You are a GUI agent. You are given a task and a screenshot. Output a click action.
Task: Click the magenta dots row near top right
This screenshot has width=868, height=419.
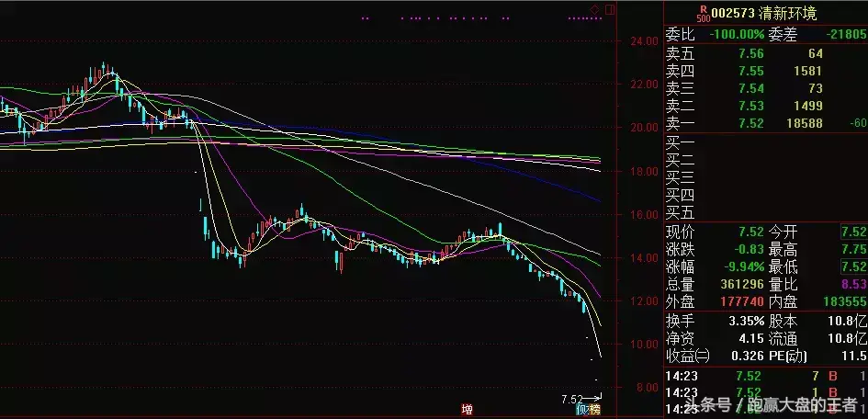583,18
